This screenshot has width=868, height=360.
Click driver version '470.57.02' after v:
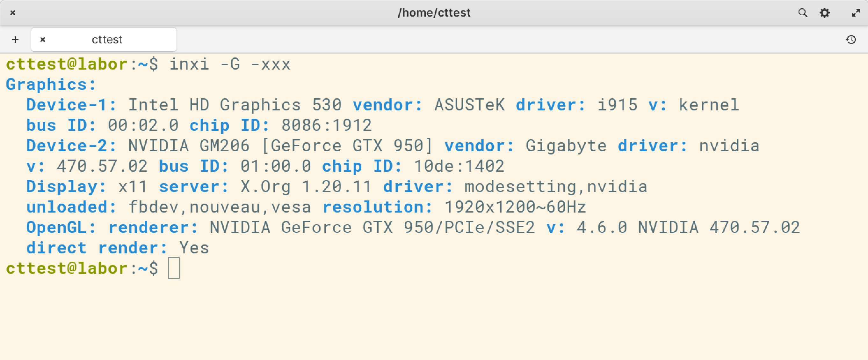[102, 166]
